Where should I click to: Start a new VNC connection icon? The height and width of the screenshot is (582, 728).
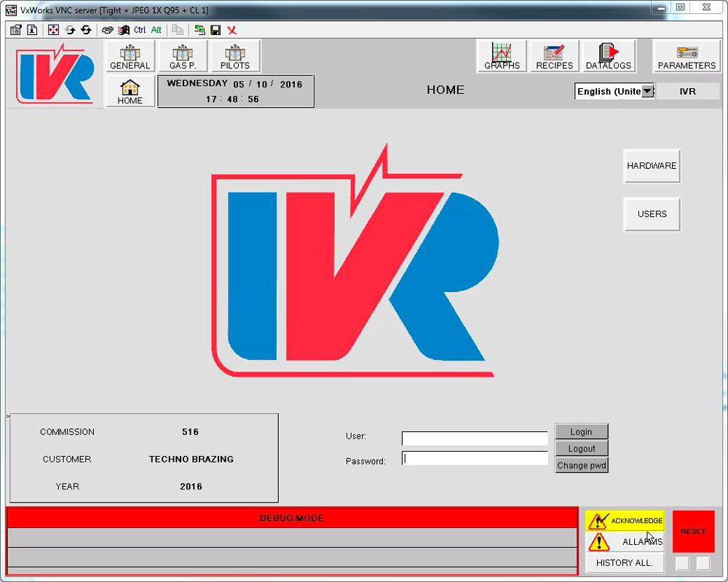199,30
